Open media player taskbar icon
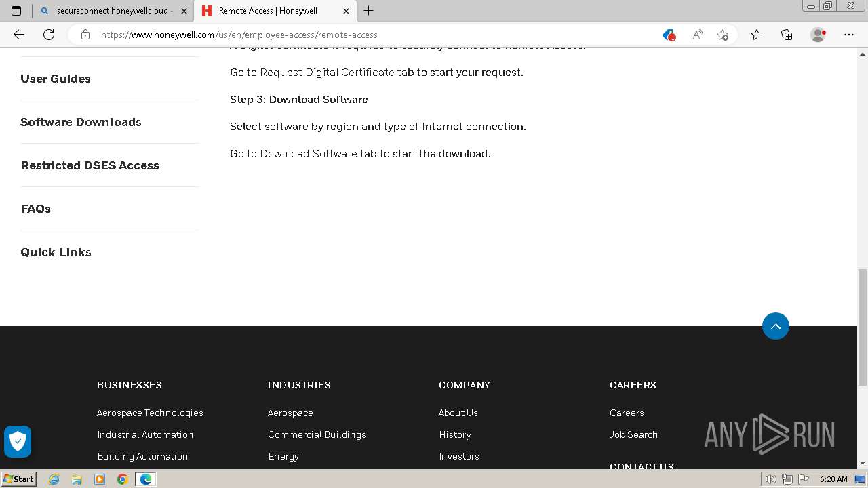The height and width of the screenshot is (488, 868). [100, 479]
